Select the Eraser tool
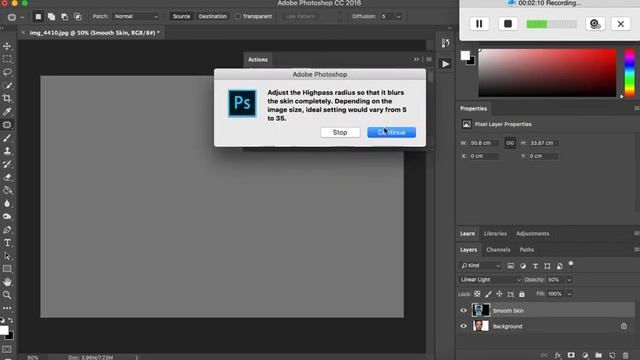 [x=7, y=177]
